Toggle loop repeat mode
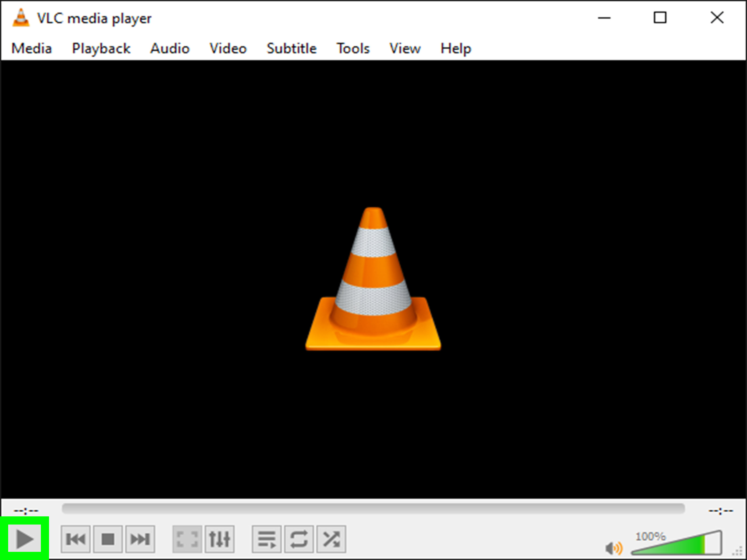 (299, 539)
